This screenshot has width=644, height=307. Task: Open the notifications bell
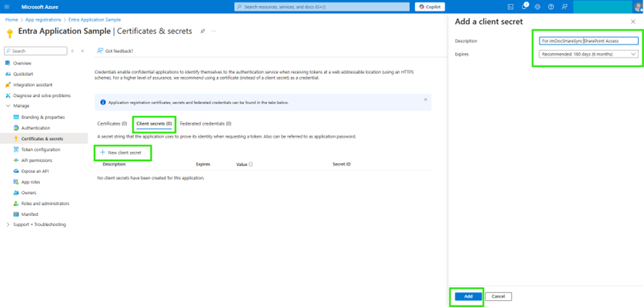pos(524,7)
